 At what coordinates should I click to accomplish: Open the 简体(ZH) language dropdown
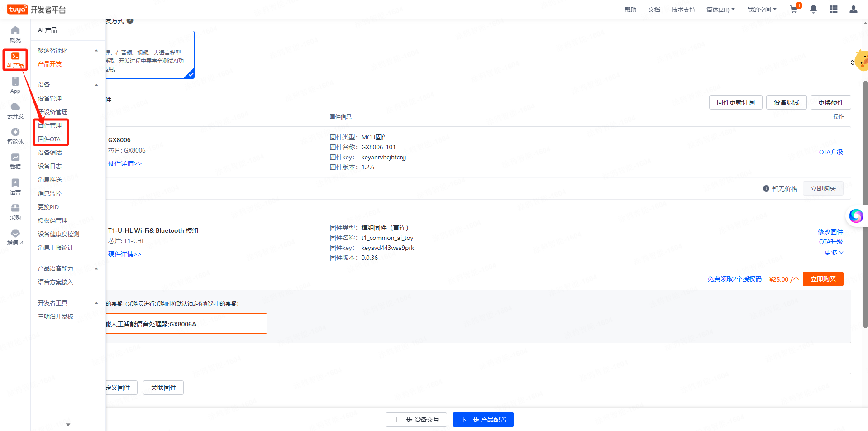(x=720, y=10)
